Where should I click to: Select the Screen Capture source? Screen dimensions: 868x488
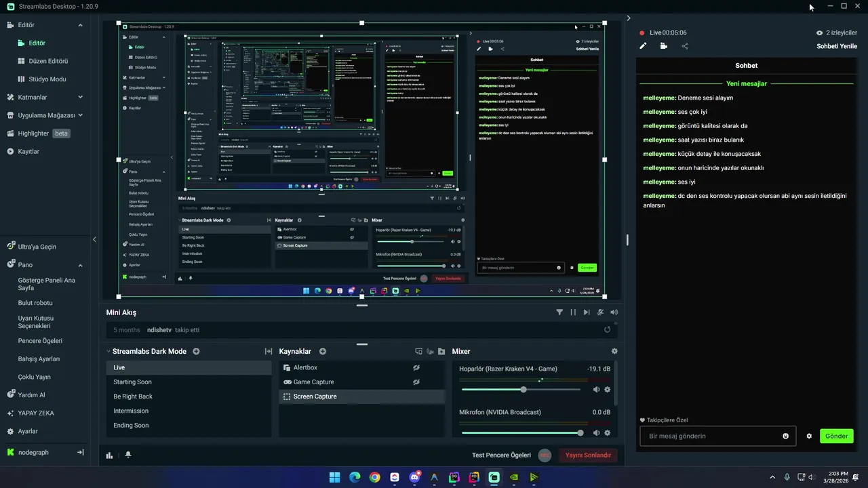coord(362,396)
